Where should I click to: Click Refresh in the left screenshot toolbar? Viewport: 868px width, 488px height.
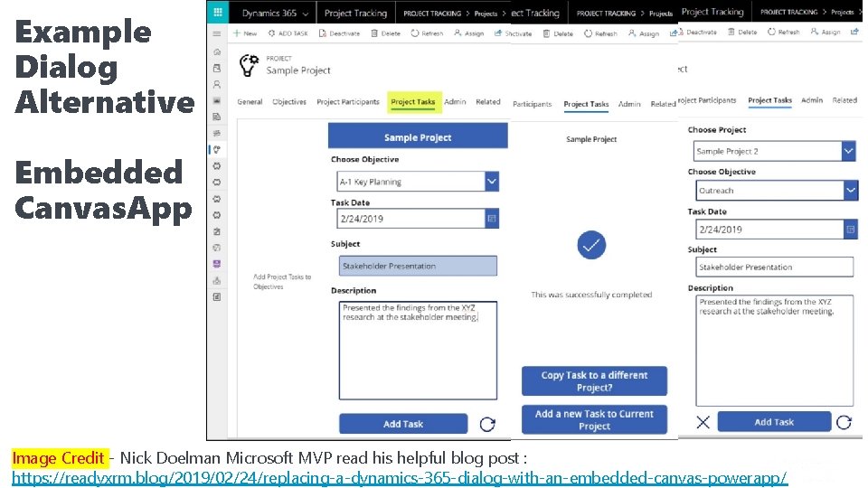(x=427, y=33)
